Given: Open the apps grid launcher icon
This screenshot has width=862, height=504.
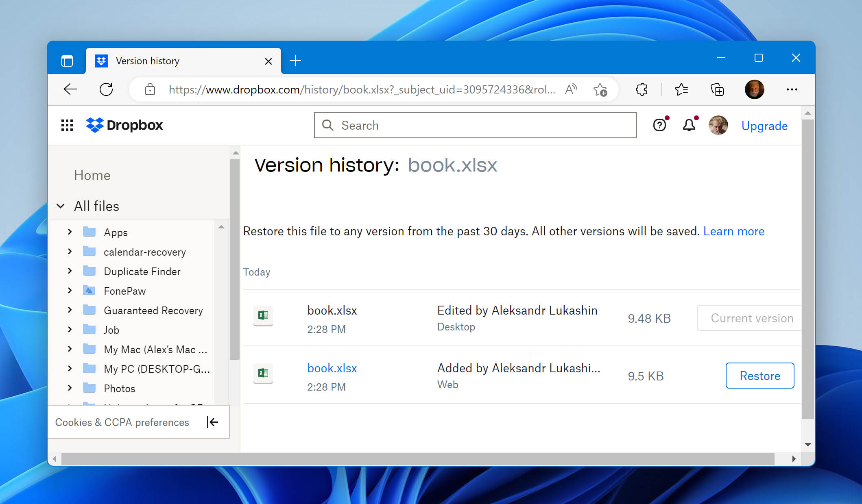Looking at the screenshot, I should tap(67, 125).
